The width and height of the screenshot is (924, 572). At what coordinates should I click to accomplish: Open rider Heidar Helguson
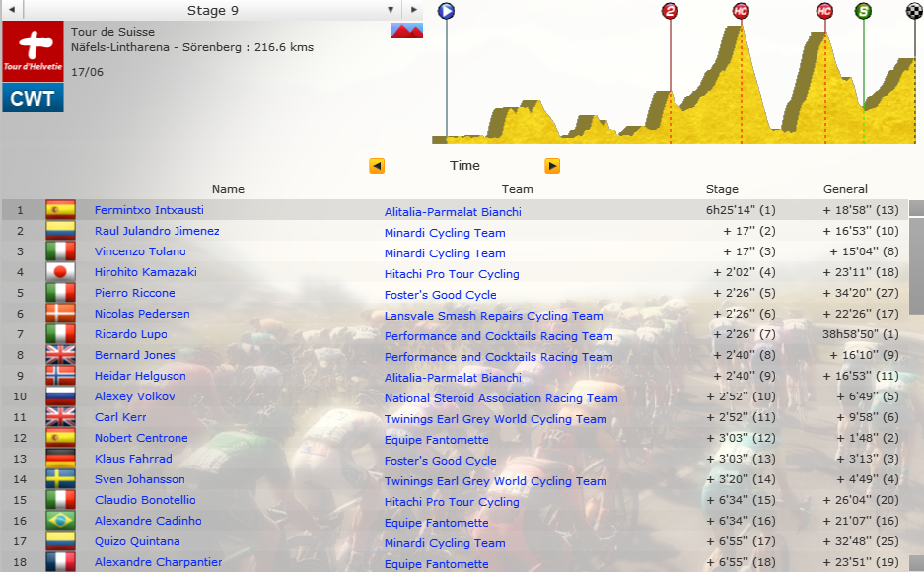point(140,375)
